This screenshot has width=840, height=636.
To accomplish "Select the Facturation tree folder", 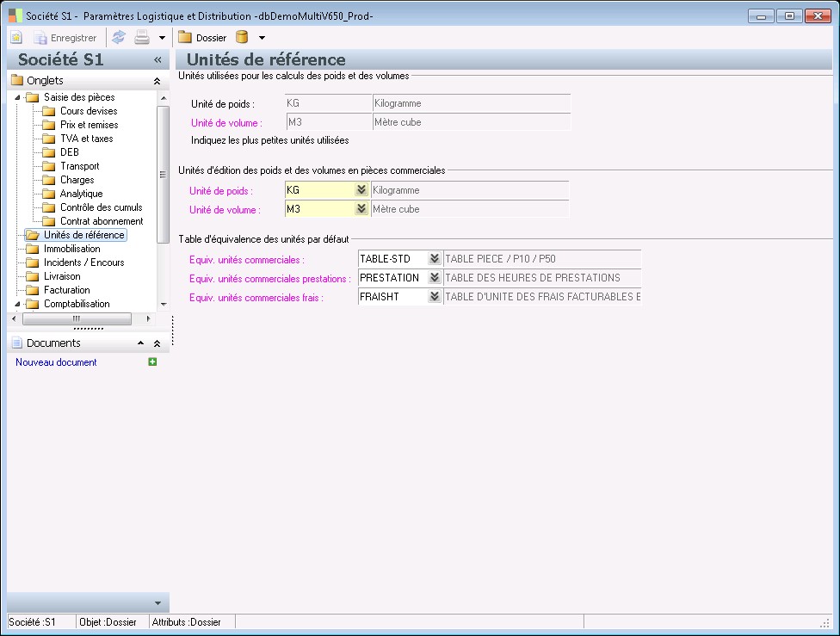I will (66, 290).
